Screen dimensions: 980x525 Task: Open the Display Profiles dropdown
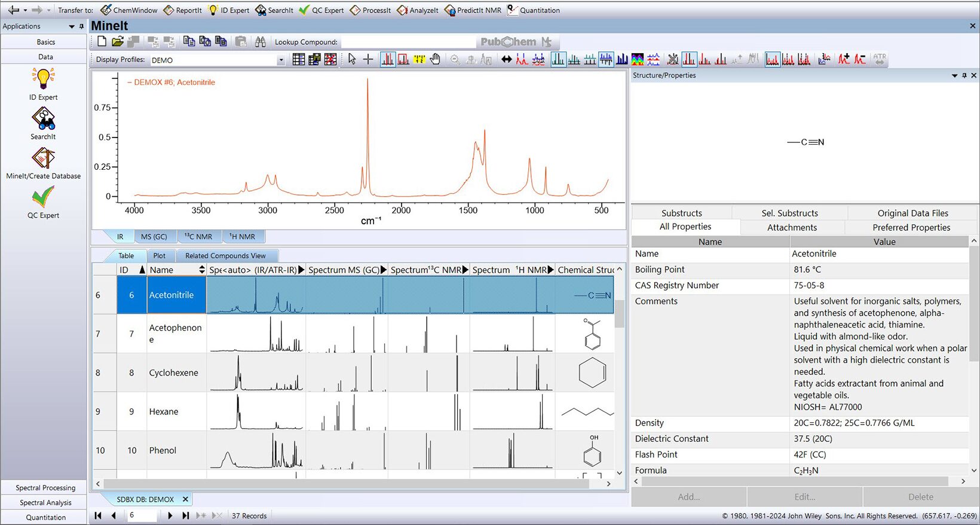[x=281, y=60]
